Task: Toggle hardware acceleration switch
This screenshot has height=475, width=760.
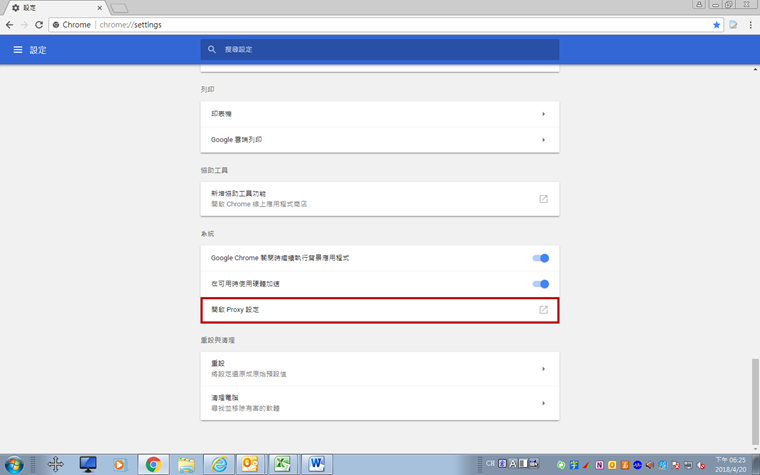Action: pos(540,284)
